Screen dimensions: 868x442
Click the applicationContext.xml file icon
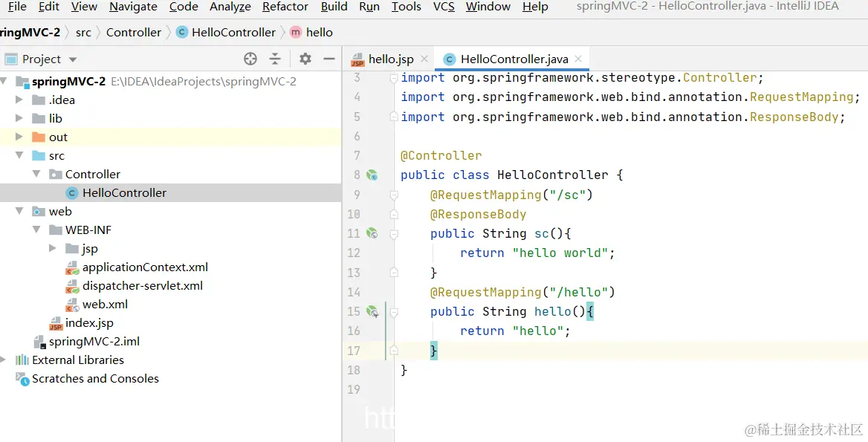point(73,267)
